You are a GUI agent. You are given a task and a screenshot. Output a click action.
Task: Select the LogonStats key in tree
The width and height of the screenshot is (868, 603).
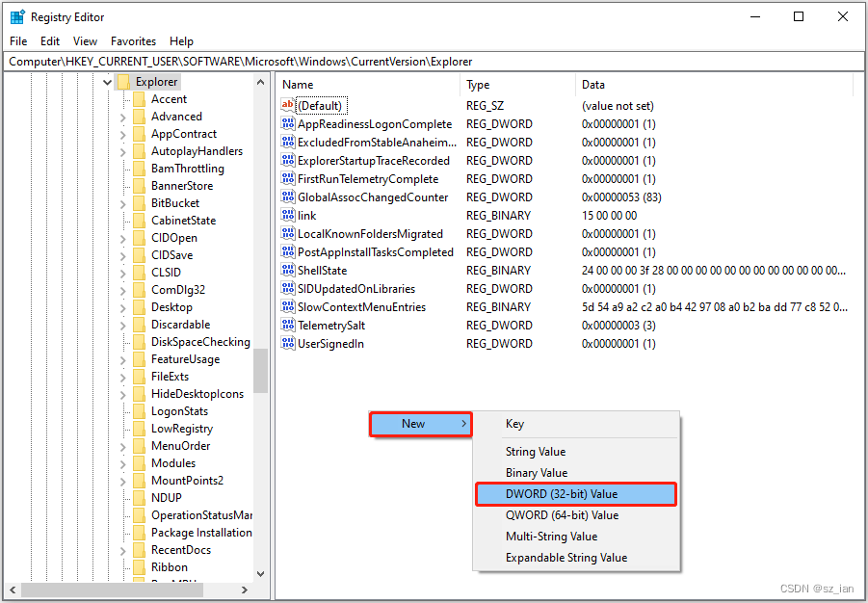coord(179,411)
